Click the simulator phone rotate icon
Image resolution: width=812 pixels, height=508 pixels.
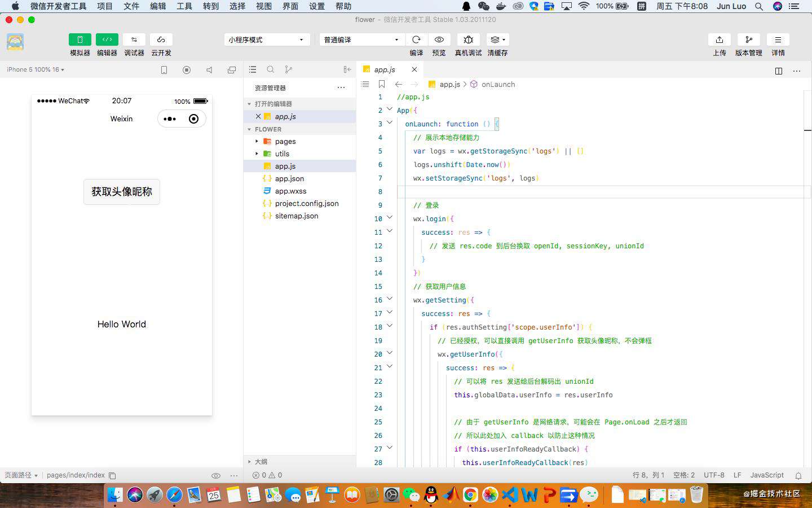[164, 70]
